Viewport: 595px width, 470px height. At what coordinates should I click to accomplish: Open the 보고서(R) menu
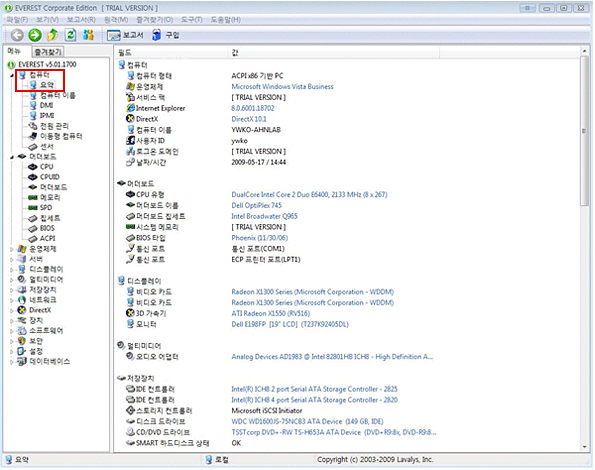(x=81, y=20)
